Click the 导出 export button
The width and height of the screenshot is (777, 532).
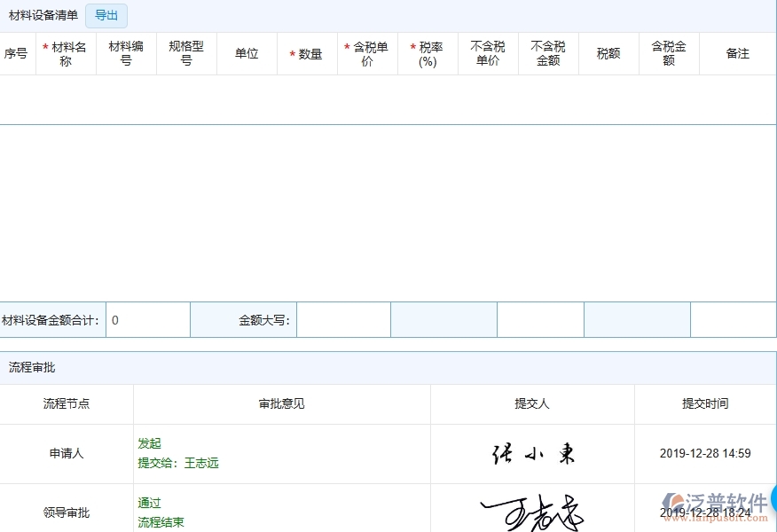(106, 15)
